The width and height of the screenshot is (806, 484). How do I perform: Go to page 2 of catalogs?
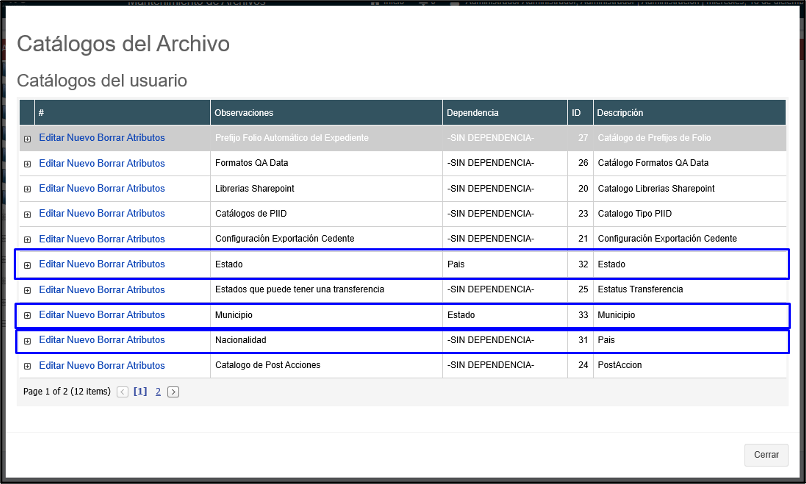coord(157,392)
